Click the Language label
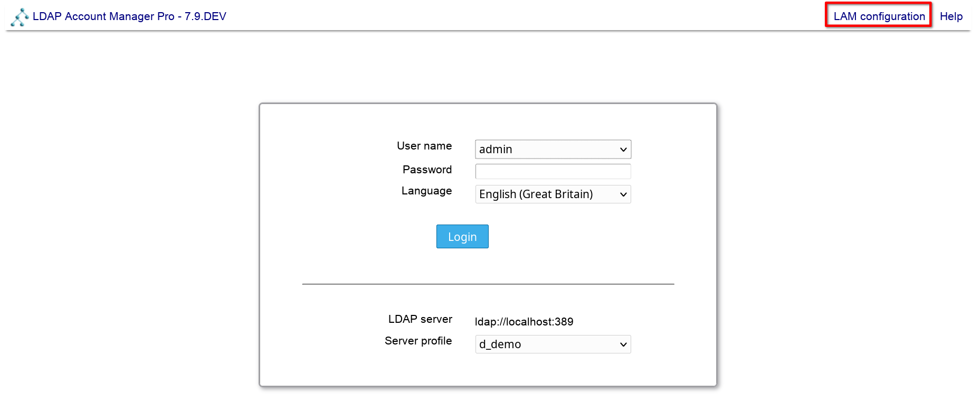Screen dimensions: 980x410 [x=426, y=191]
